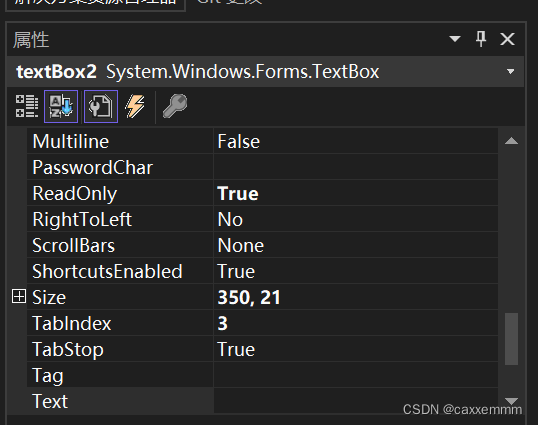Viewport: 538px width, 425px height.
Task: Click the ShortcutsEnabled value True
Action: [x=236, y=272]
